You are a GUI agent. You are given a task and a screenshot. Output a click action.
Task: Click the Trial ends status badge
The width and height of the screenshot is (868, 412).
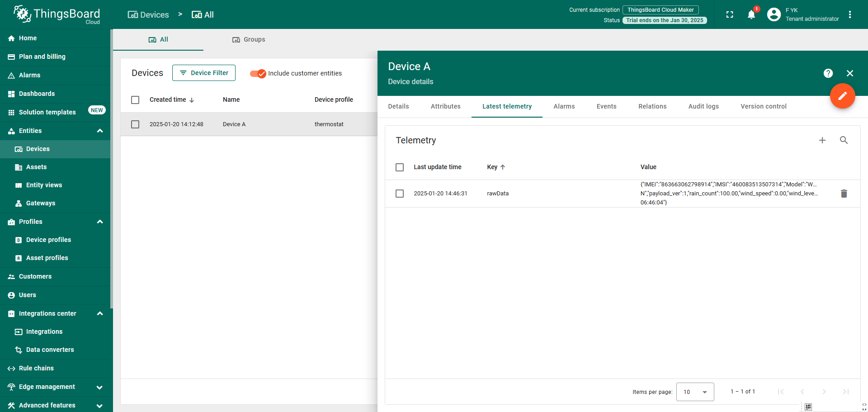pyautogui.click(x=665, y=20)
